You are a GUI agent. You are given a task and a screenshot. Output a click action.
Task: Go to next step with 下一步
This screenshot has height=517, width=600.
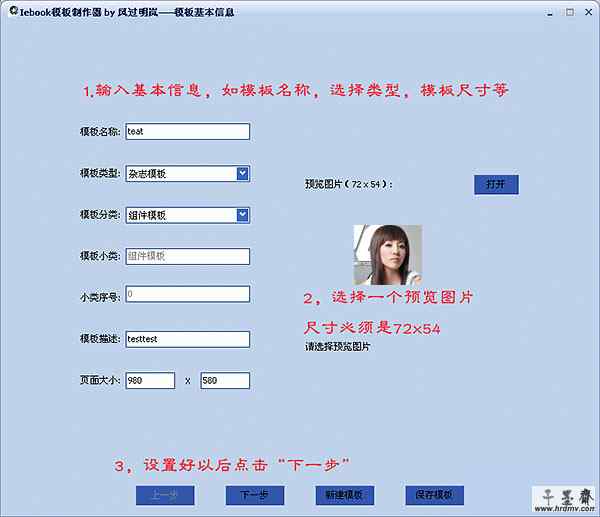pyautogui.click(x=254, y=495)
